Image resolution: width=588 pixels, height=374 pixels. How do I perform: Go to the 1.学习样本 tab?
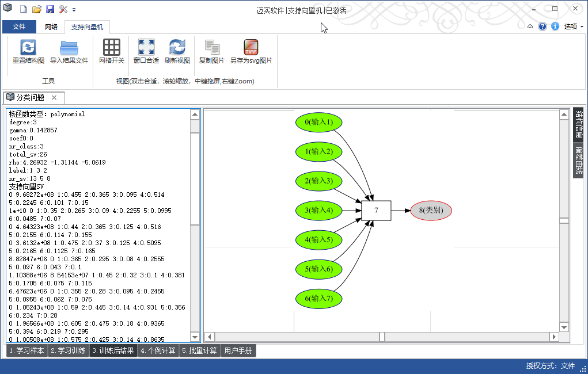click(x=27, y=350)
